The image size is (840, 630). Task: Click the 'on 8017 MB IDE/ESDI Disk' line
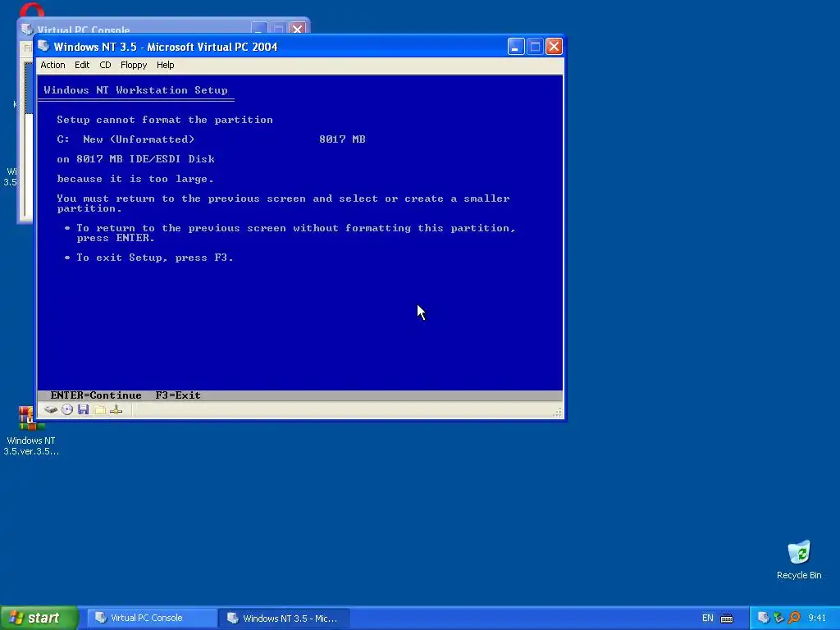[x=135, y=159]
